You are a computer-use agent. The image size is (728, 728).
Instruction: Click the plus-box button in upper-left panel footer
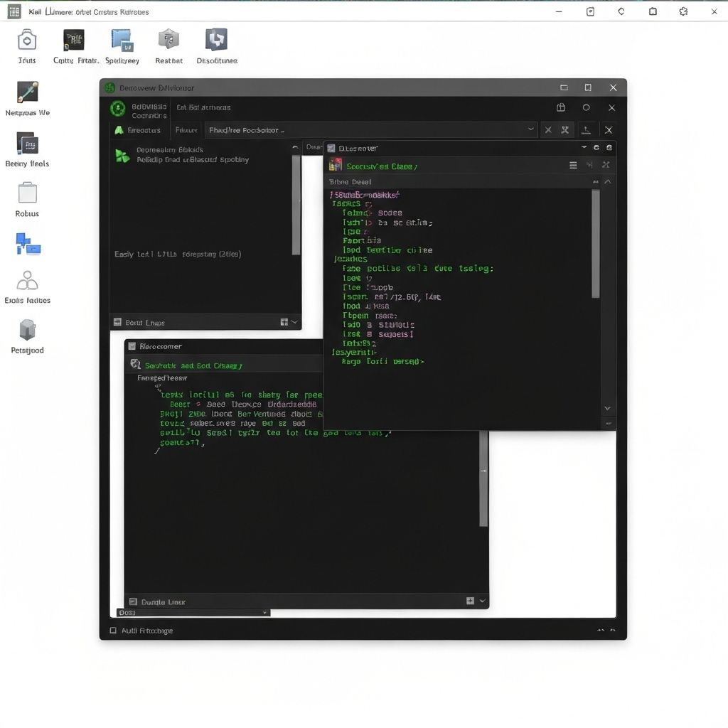(284, 323)
